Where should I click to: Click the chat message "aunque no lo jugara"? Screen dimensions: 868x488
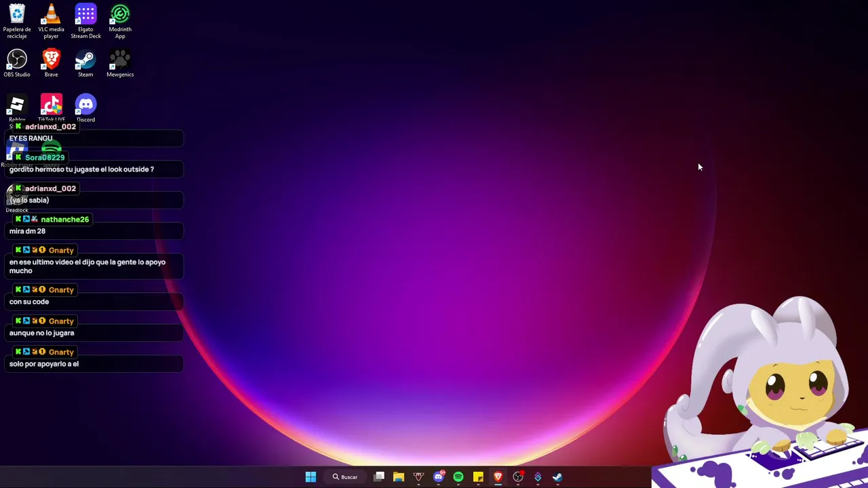(x=41, y=333)
